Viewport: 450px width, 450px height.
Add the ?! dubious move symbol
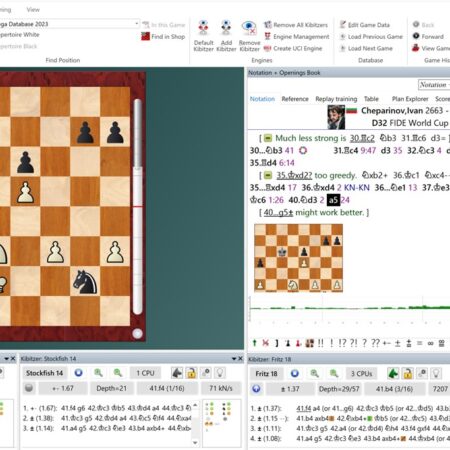[x=354, y=343]
